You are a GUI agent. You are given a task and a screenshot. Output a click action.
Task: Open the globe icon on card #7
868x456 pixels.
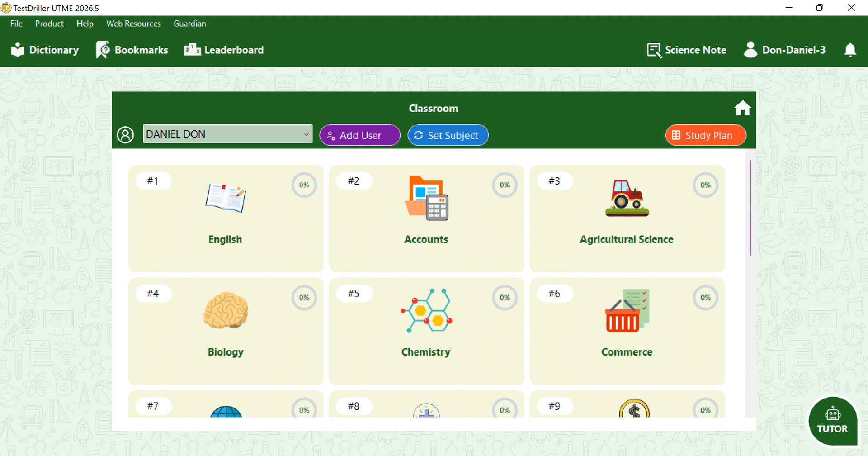click(x=226, y=411)
